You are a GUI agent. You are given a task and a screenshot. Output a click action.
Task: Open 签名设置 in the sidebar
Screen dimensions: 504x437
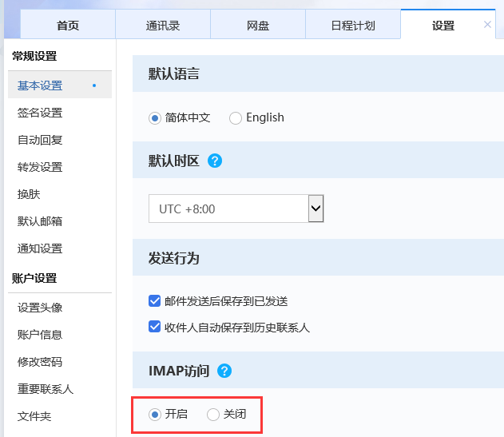point(40,113)
